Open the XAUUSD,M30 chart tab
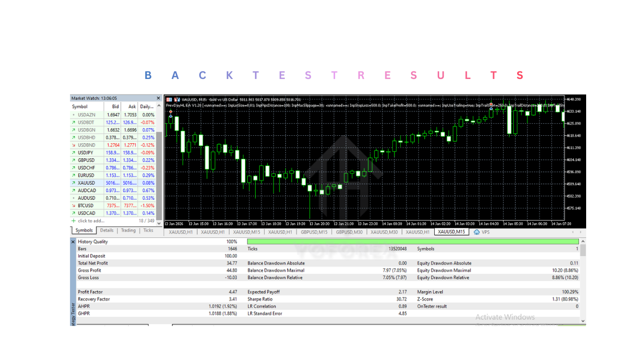This screenshot has height=362, width=644. [x=384, y=232]
